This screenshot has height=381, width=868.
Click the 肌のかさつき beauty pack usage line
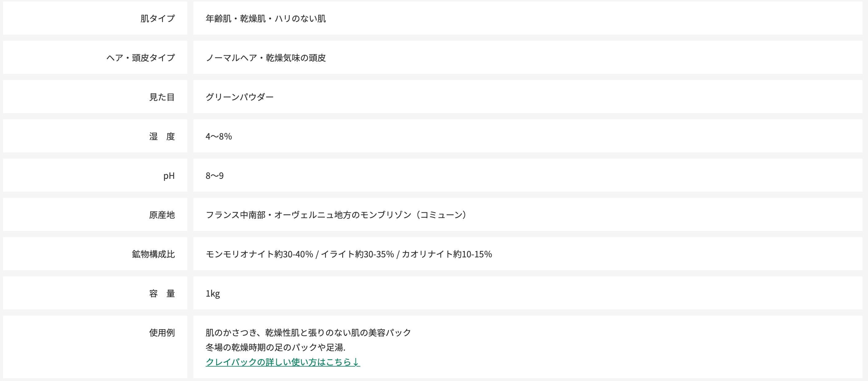[308, 333]
